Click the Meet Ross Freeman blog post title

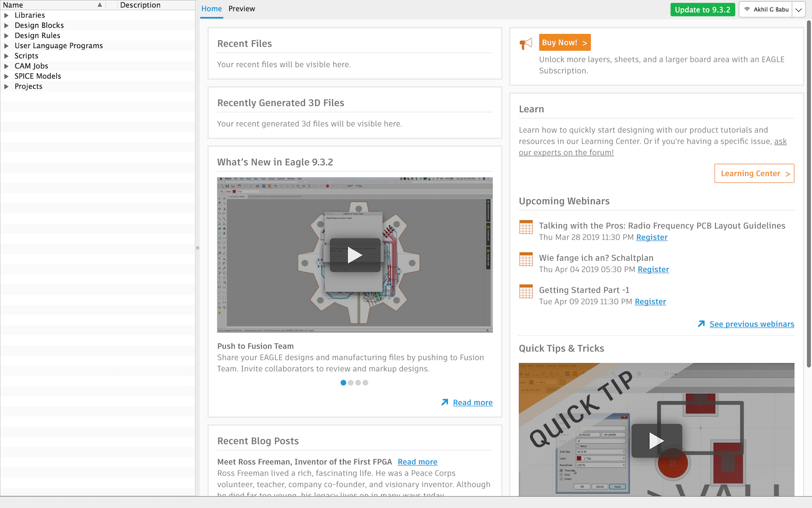point(304,462)
